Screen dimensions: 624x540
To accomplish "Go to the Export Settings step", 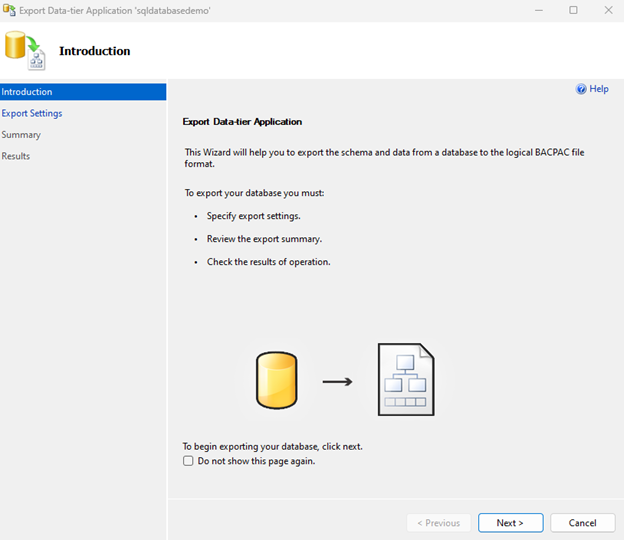I will pos(32,113).
